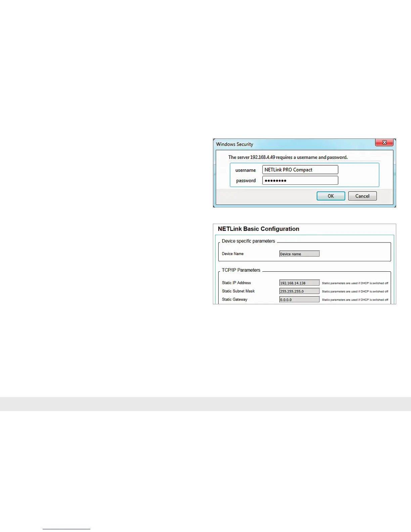Click the server 192.168.4.49 message text
The height and width of the screenshot is (532, 411).
288,157
